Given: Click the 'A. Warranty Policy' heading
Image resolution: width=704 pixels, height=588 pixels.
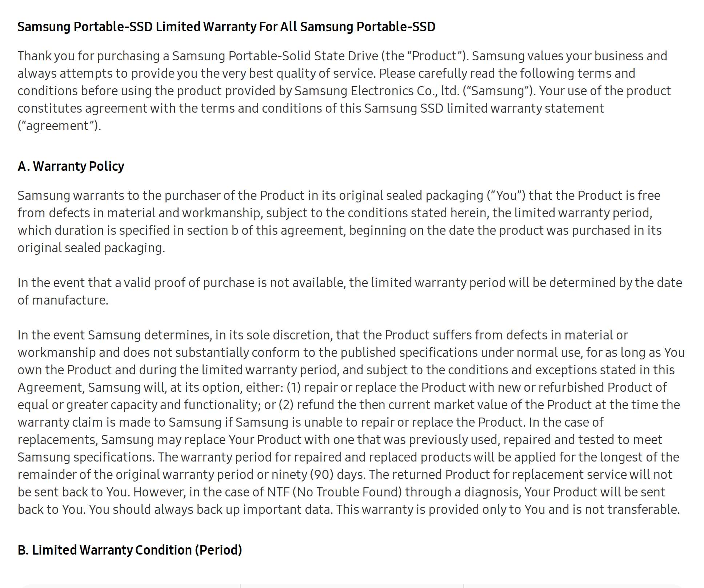Looking at the screenshot, I should pyautogui.click(x=71, y=166).
